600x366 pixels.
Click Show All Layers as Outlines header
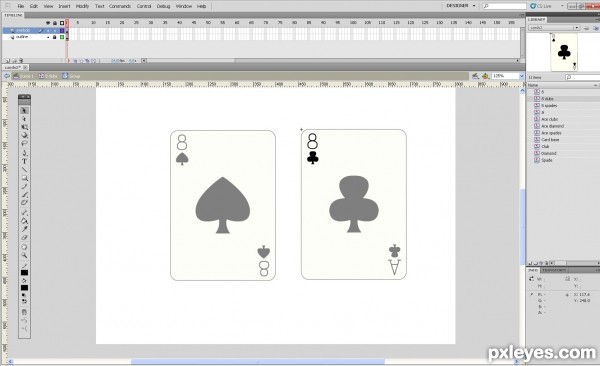pos(62,23)
